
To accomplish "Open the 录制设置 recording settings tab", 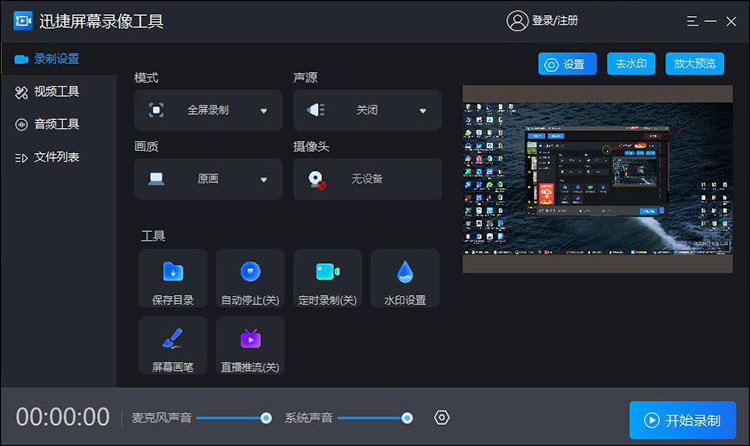I will tap(59, 59).
